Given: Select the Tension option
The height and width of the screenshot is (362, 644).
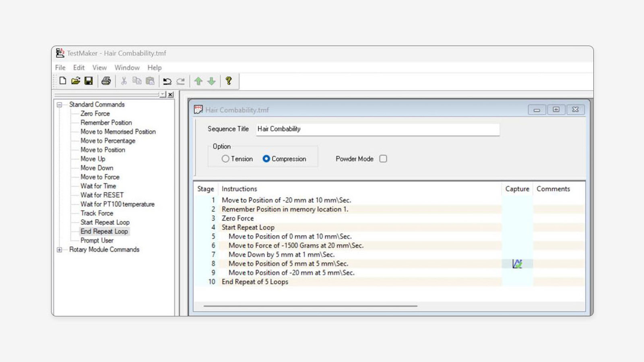Looking at the screenshot, I should 225,159.
